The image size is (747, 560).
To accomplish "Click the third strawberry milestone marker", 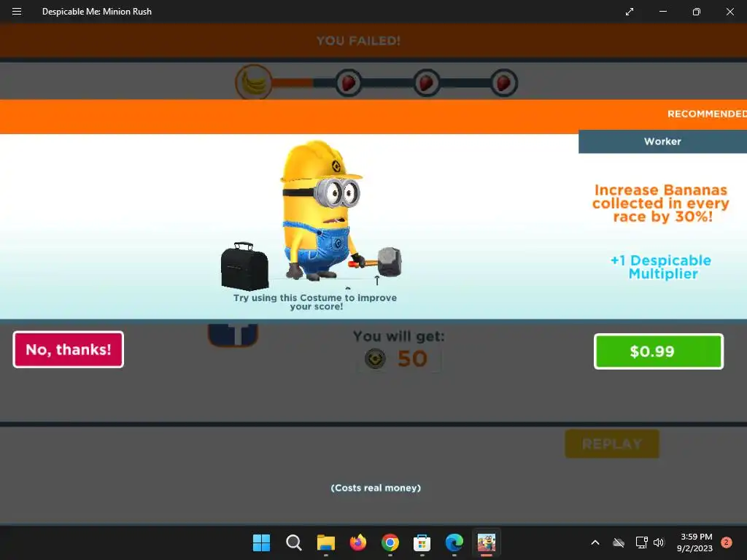I will (504, 82).
